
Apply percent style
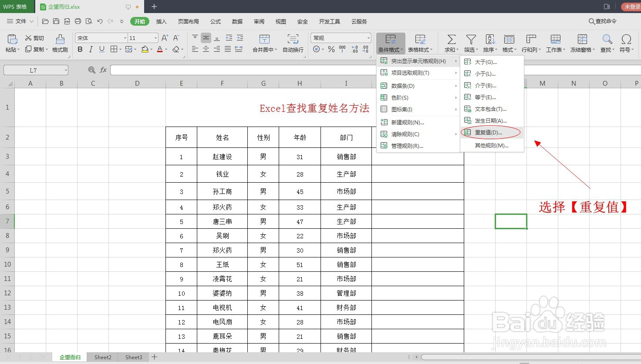pyautogui.click(x=331, y=50)
